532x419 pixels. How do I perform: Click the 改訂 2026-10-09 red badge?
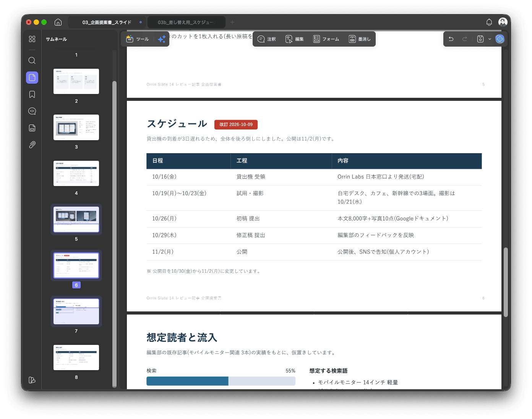point(236,125)
